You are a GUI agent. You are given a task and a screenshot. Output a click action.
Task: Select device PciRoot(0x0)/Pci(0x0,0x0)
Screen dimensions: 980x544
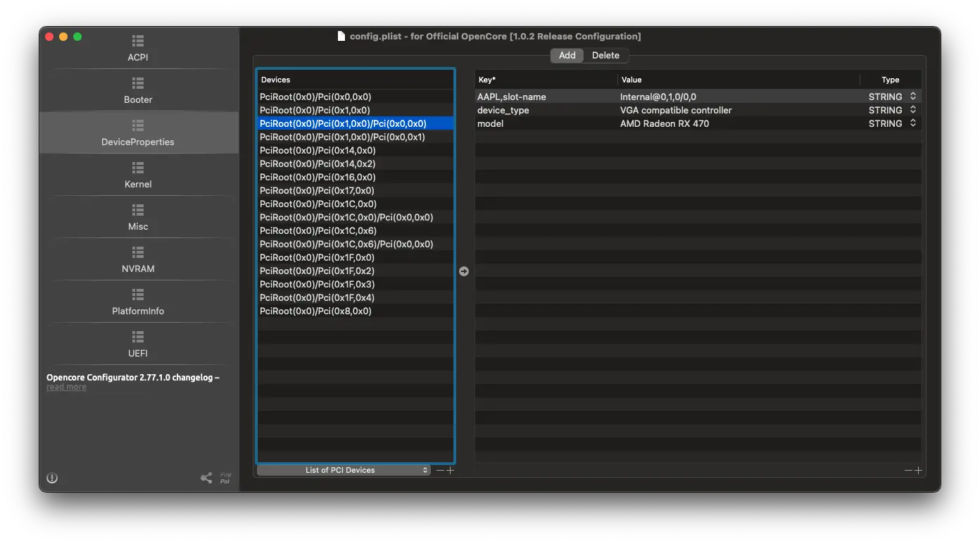[356, 97]
